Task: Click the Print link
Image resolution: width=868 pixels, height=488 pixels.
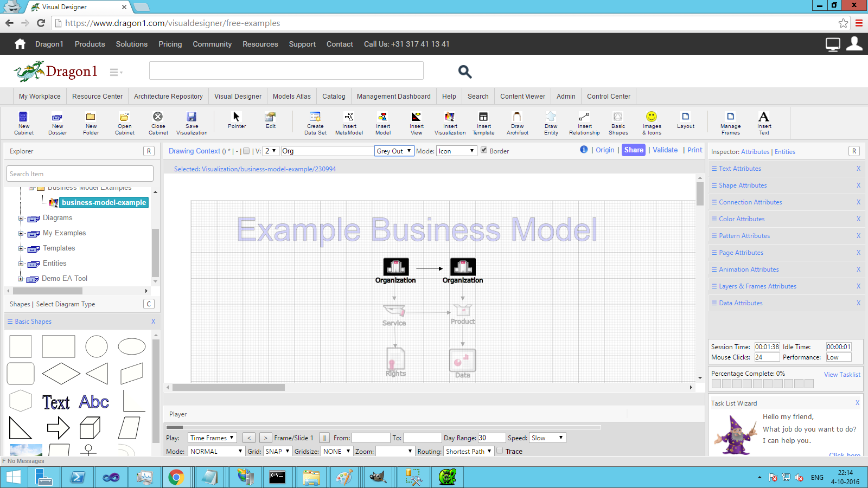Action: coord(695,150)
